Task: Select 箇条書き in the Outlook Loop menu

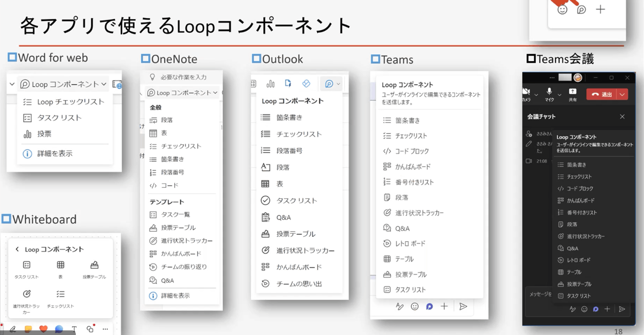Action: click(x=299, y=117)
